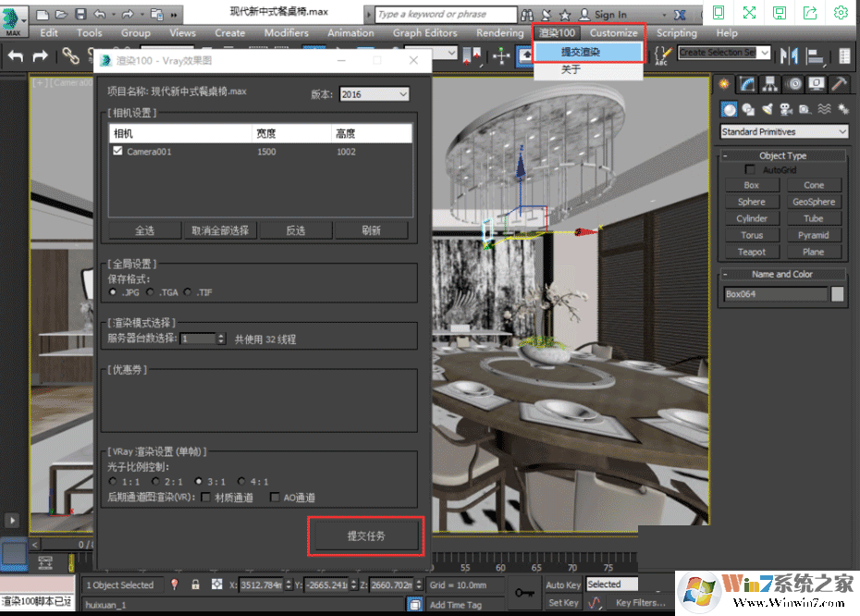The width and height of the screenshot is (860, 616).
Task: Open the Display panel monitor icon
Action: point(817,83)
